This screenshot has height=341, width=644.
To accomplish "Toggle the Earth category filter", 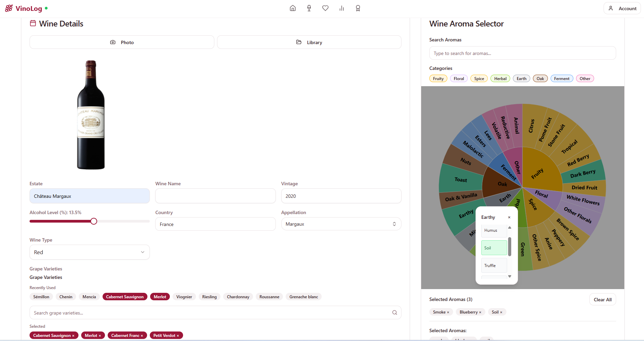I will click(521, 78).
